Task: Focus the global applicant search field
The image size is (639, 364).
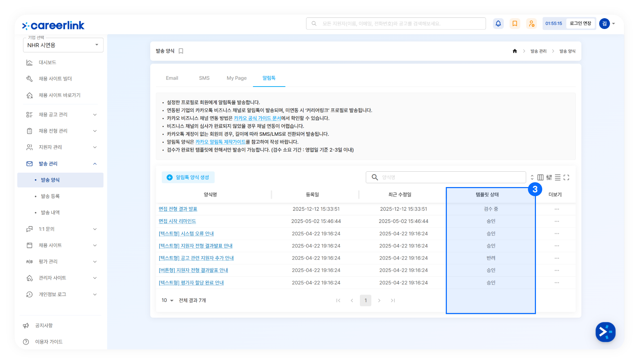Action: [x=396, y=23]
